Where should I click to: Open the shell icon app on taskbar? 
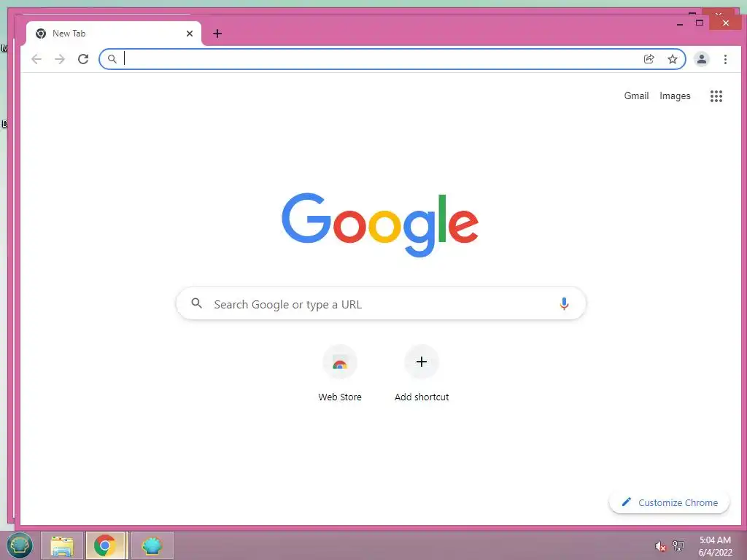click(x=152, y=545)
